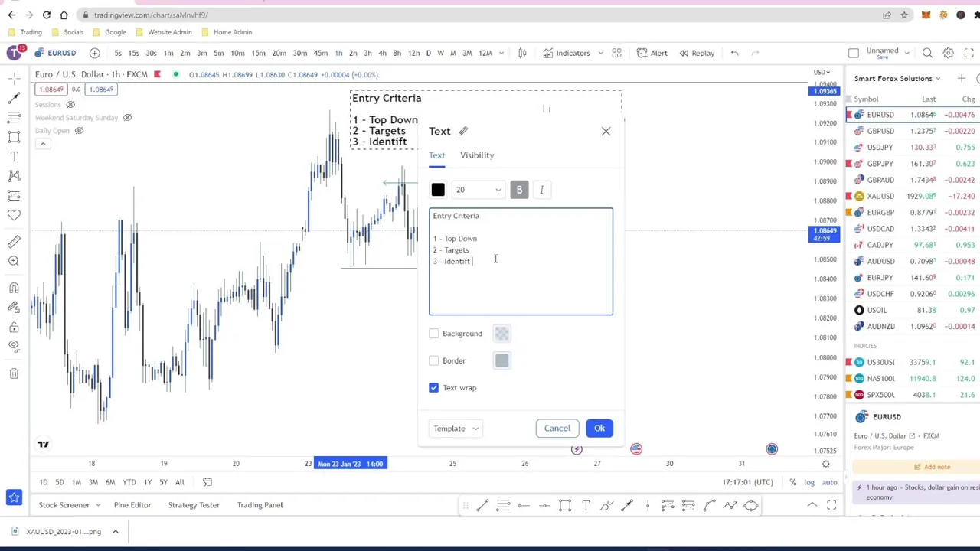Undo the last chart action
This screenshot has height=551, width=980.
point(734,53)
